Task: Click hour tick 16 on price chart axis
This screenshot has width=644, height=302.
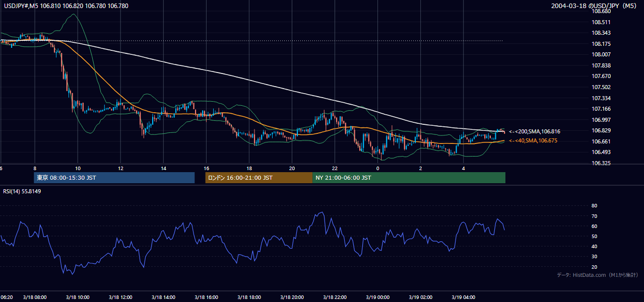Action: coord(206,169)
